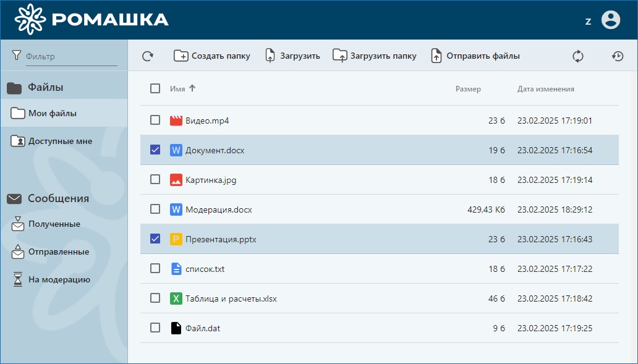Open the На модерацию section

click(x=64, y=280)
